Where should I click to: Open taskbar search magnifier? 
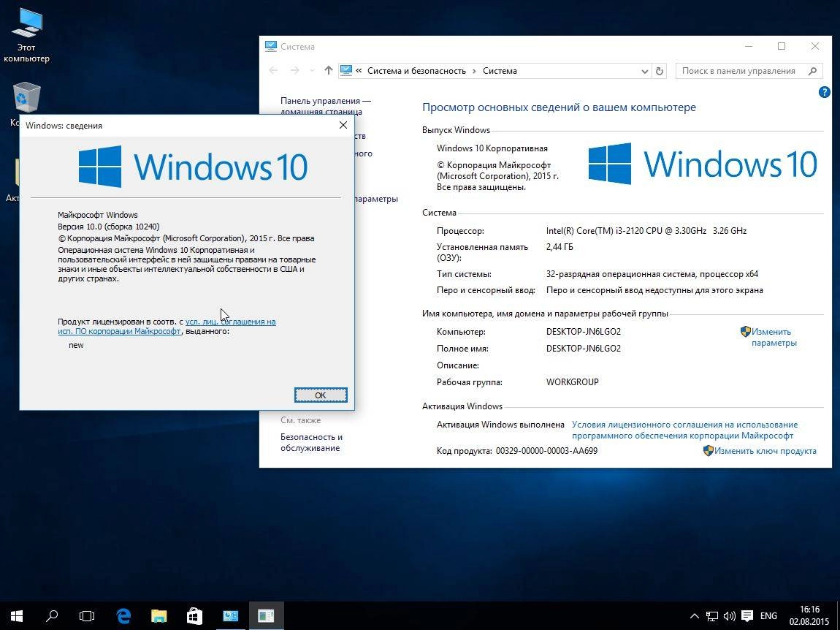coord(52,616)
